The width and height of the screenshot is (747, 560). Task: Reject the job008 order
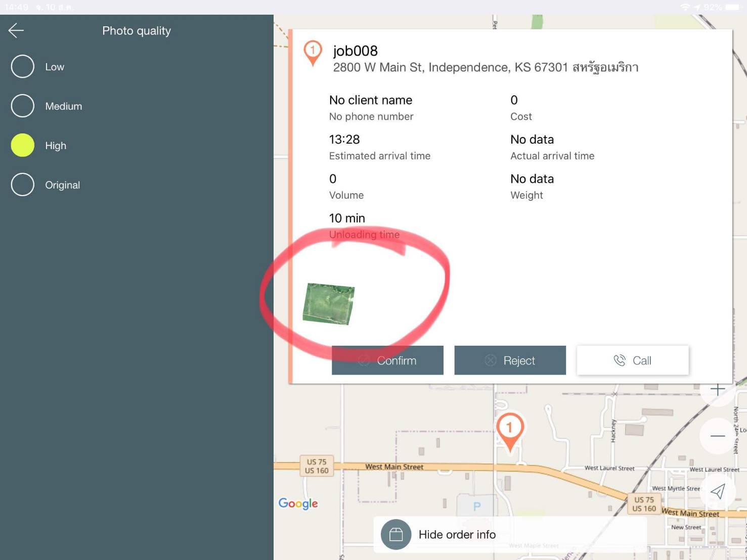(510, 360)
